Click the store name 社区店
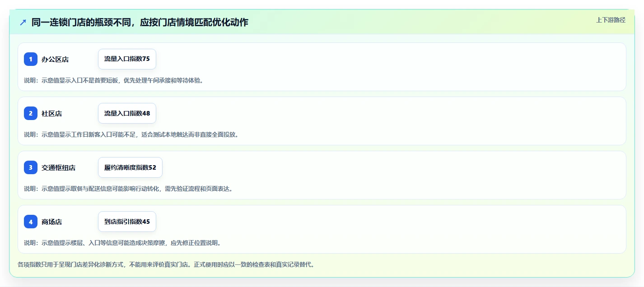This screenshot has height=287, width=644. pos(52,113)
